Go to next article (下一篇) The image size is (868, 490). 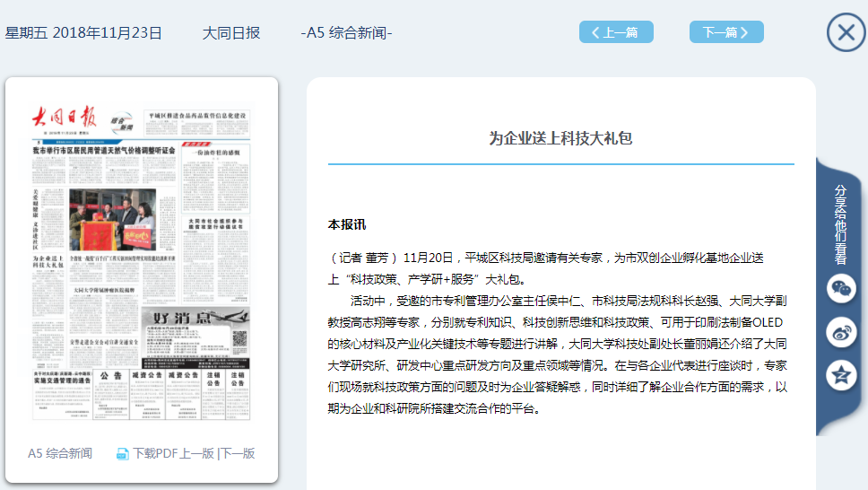tap(725, 32)
